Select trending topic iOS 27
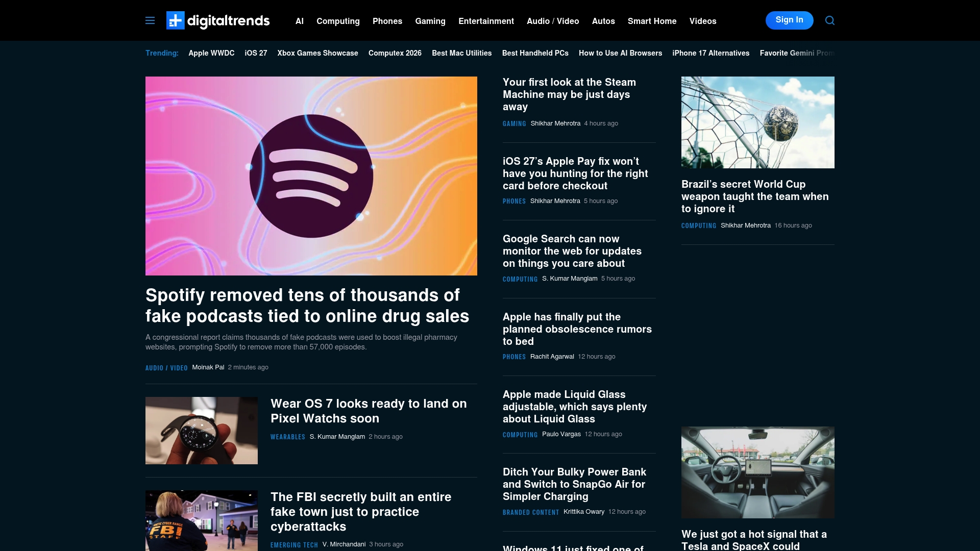Screen dimensions: 980x551 tap(256, 53)
